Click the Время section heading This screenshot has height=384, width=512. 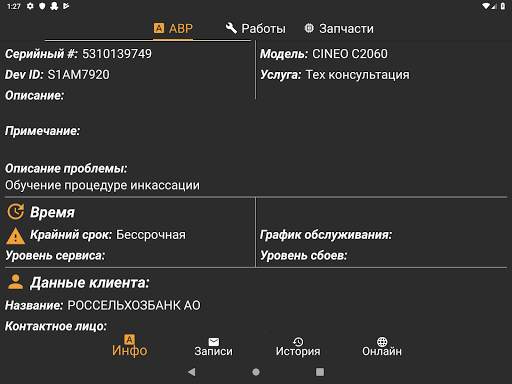tap(52, 212)
